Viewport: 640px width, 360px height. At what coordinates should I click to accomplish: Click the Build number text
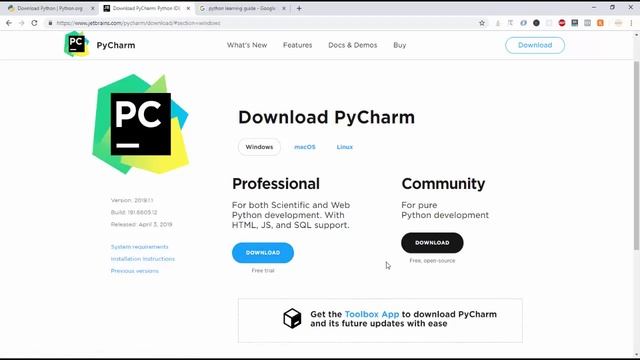[134, 212]
